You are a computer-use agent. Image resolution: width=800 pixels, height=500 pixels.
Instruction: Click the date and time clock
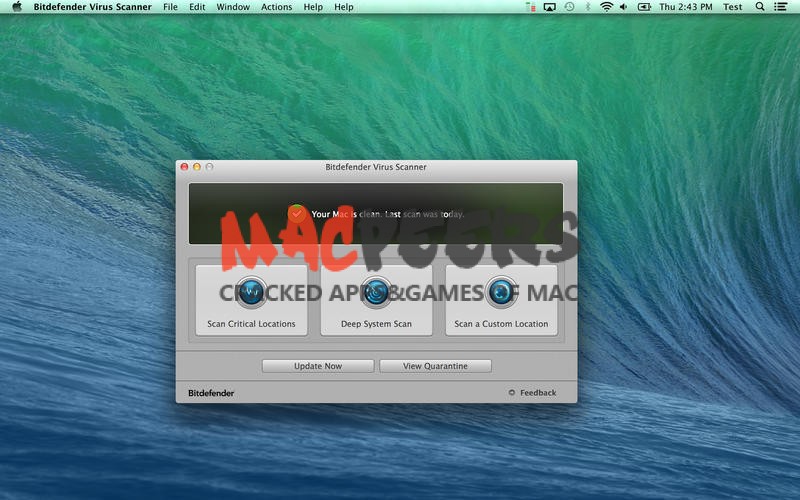[x=686, y=7]
